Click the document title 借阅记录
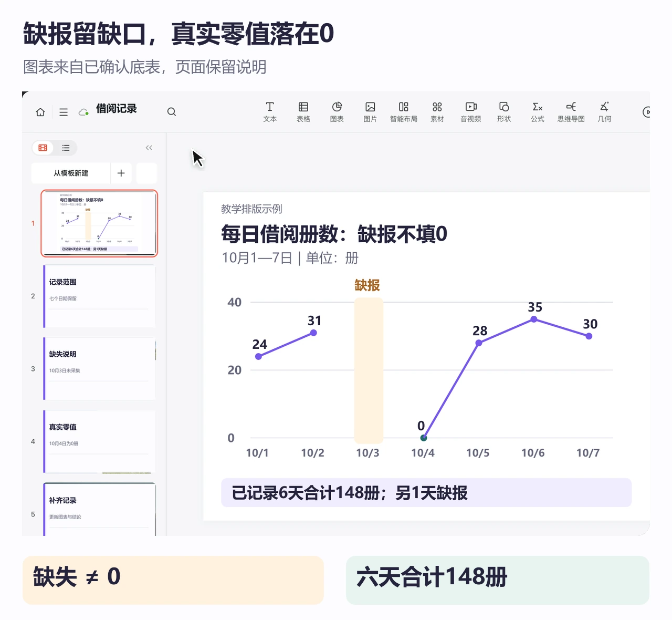The height and width of the screenshot is (620, 672). pyautogui.click(x=116, y=109)
